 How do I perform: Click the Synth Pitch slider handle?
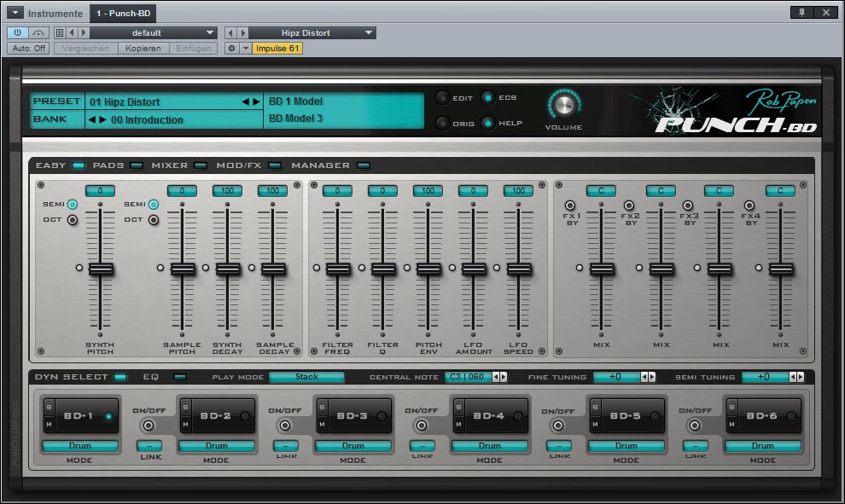[101, 269]
